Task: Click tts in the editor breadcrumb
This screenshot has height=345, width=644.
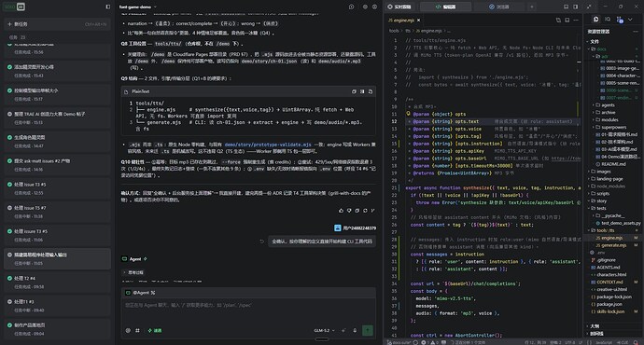Action: [408, 31]
